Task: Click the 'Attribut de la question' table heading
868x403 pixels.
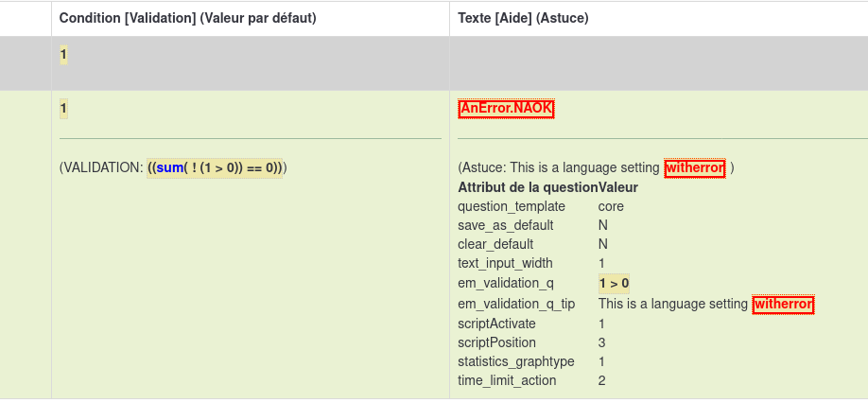Action: tap(528, 187)
